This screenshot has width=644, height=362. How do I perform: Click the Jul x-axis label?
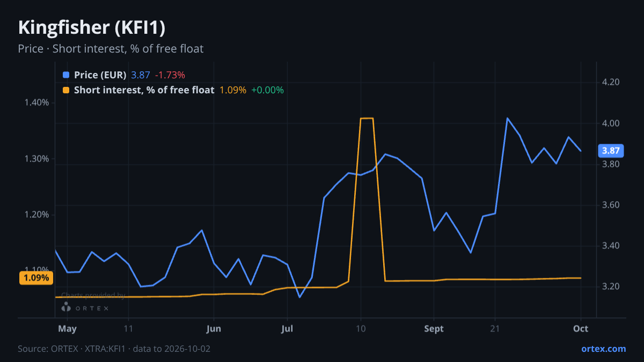click(287, 329)
